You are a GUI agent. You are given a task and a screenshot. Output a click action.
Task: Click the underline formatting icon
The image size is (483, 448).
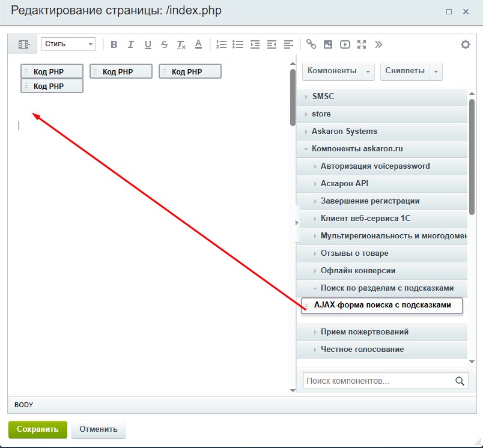click(148, 44)
